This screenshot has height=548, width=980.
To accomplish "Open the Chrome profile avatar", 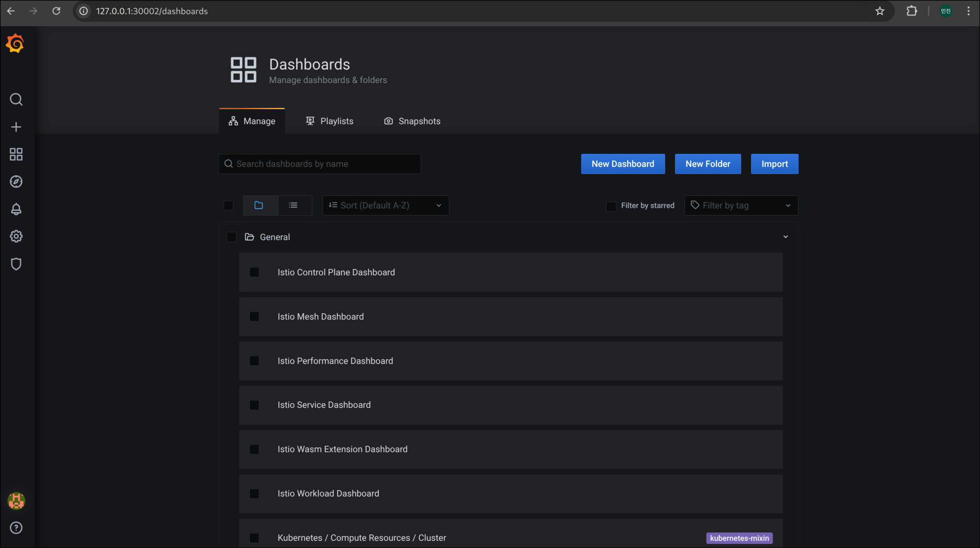I will tap(946, 11).
